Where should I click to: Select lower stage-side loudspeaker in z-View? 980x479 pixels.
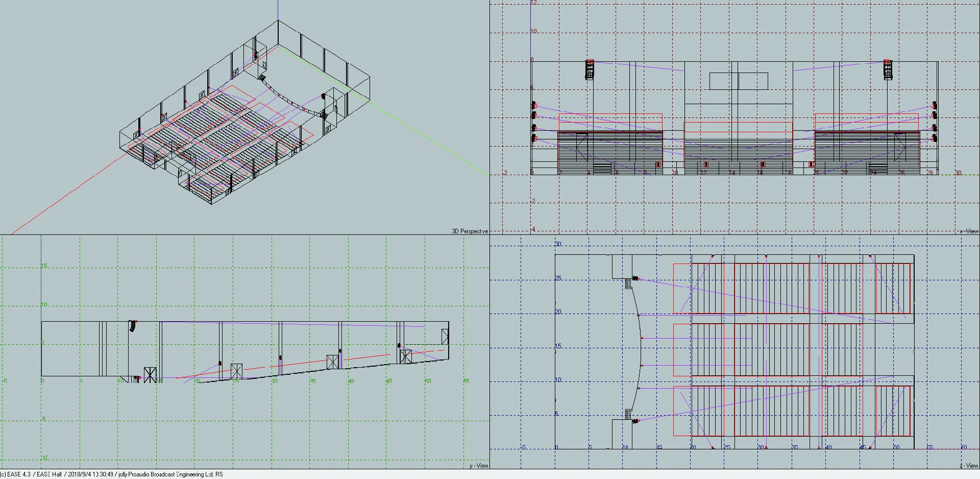[635, 421]
